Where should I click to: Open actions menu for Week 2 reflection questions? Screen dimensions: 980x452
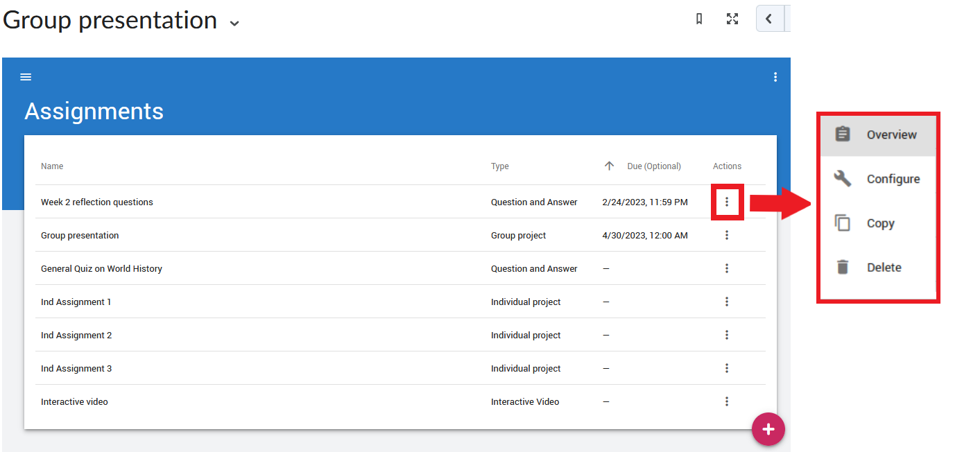point(727,202)
